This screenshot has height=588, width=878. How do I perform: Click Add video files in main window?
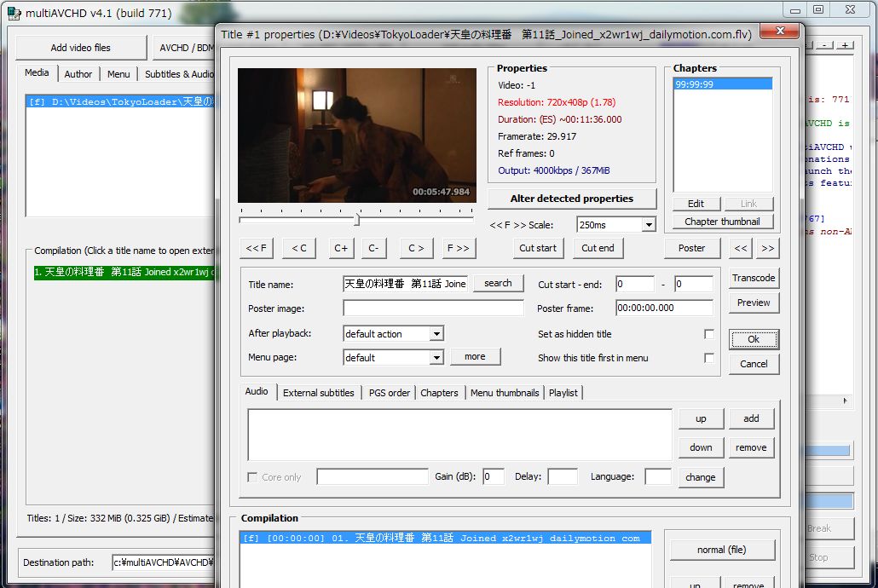pyautogui.click(x=81, y=49)
